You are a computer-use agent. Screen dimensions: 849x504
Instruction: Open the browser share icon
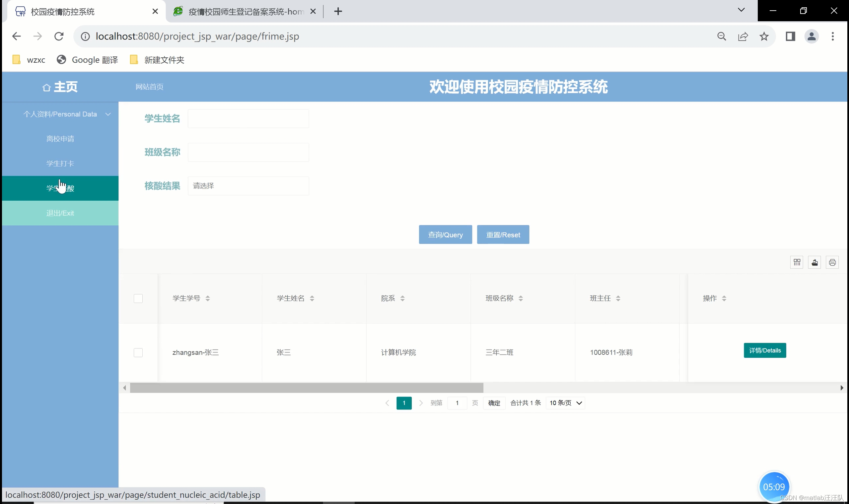743,36
